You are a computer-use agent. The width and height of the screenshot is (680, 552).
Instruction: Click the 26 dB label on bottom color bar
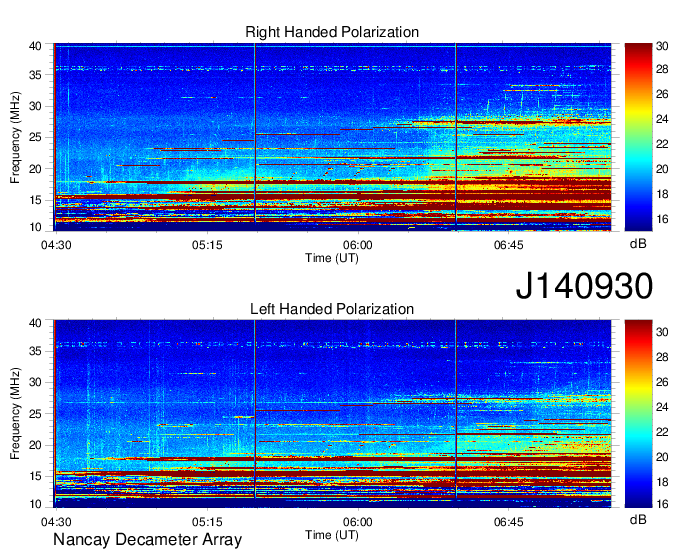click(662, 382)
